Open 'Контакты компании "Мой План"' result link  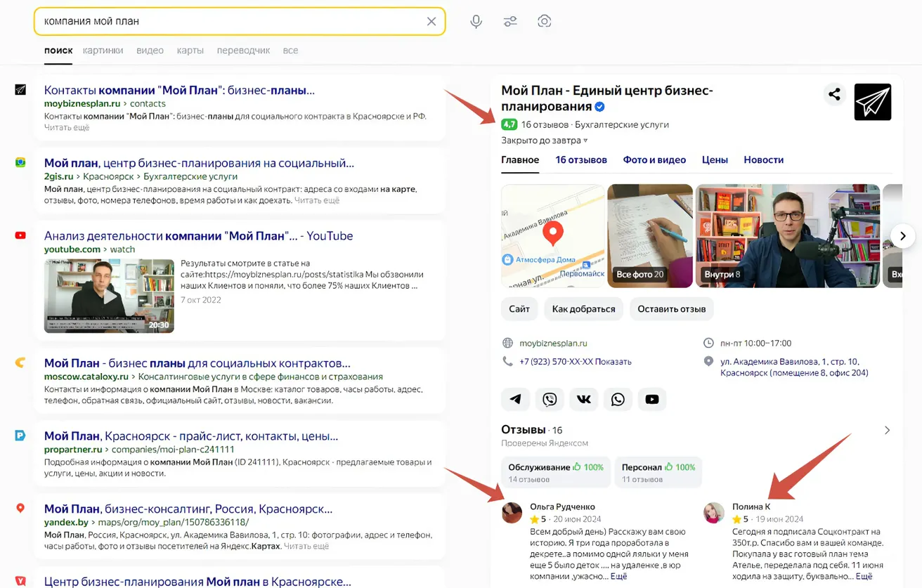(x=179, y=91)
